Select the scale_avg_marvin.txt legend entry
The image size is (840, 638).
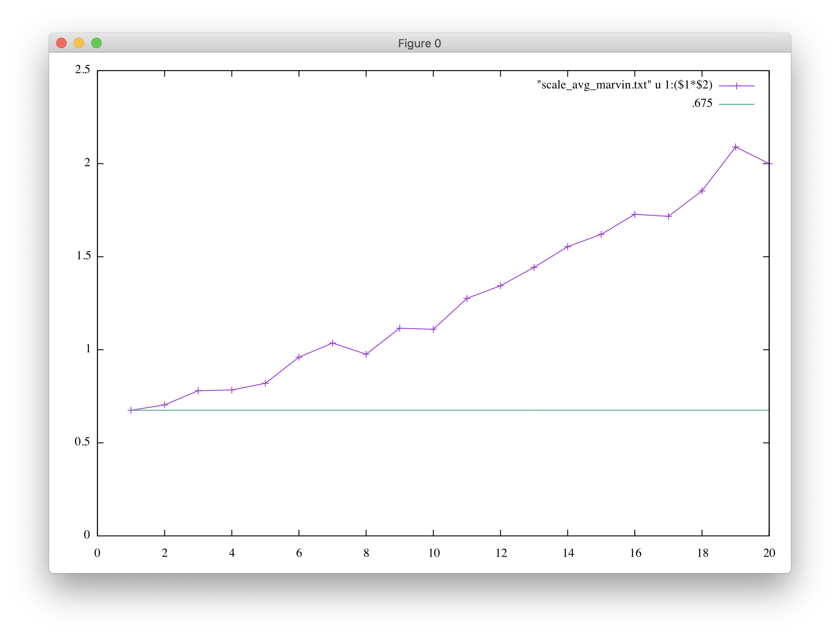point(624,85)
